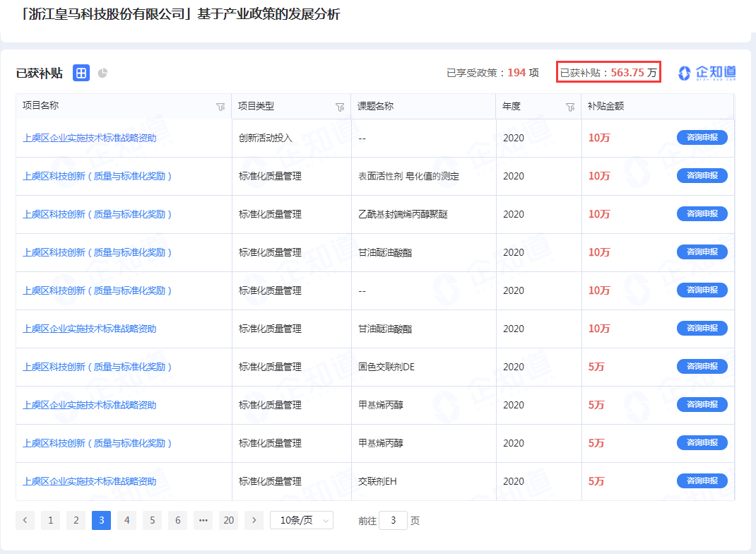Focus the 前往 page number input
The width and height of the screenshot is (756, 554).
393,520
